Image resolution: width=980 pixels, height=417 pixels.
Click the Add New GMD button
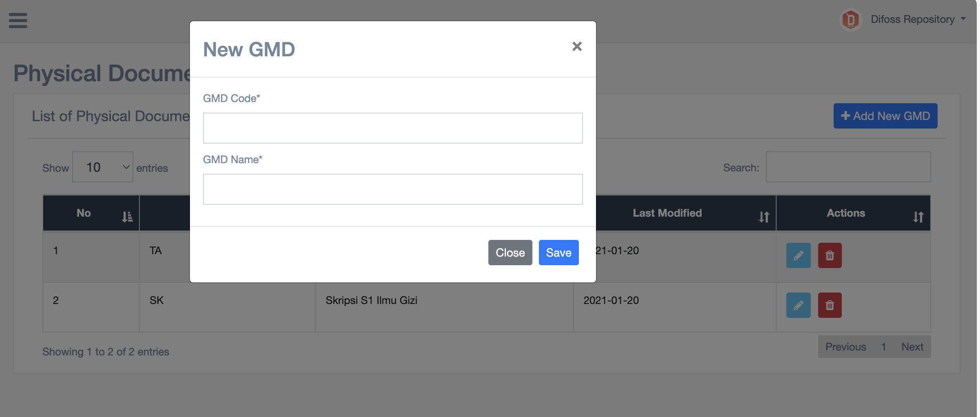(885, 116)
